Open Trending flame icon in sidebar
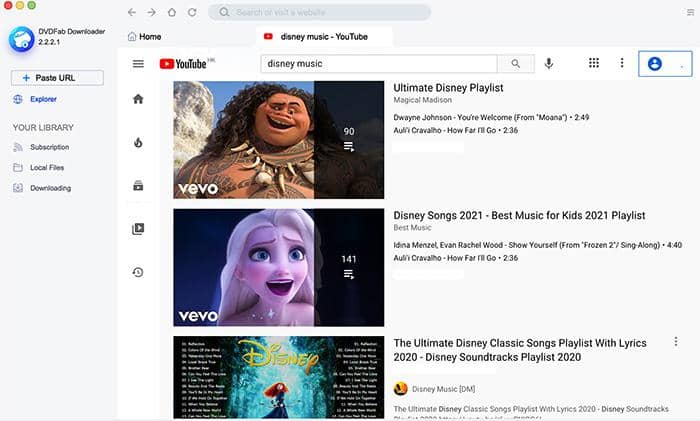 coord(138,142)
